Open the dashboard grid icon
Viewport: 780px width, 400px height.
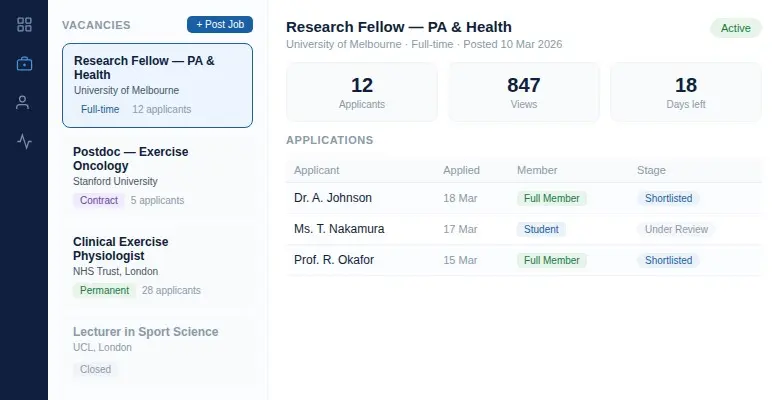pos(24,24)
